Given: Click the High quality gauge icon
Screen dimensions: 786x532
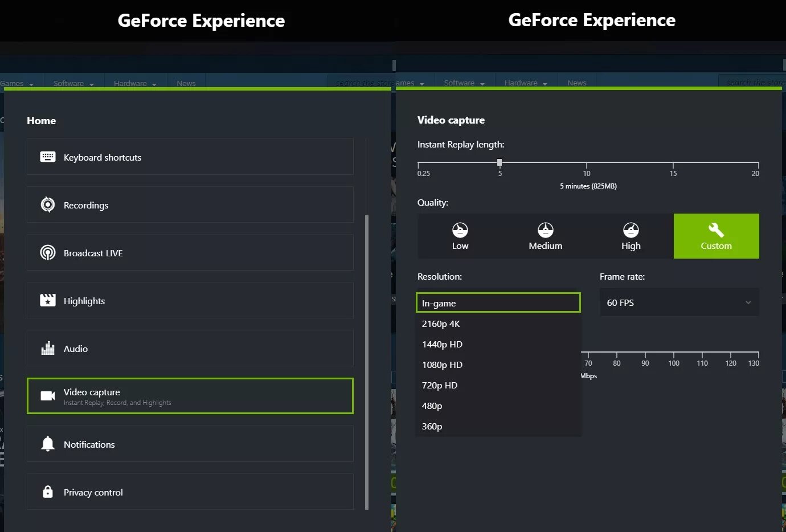Looking at the screenshot, I should (x=631, y=230).
